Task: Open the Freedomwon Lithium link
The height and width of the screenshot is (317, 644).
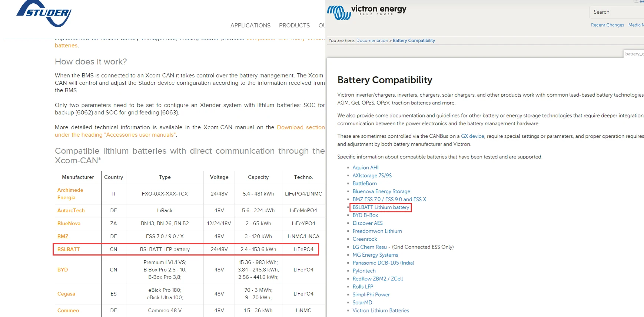Action: tap(377, 231)
